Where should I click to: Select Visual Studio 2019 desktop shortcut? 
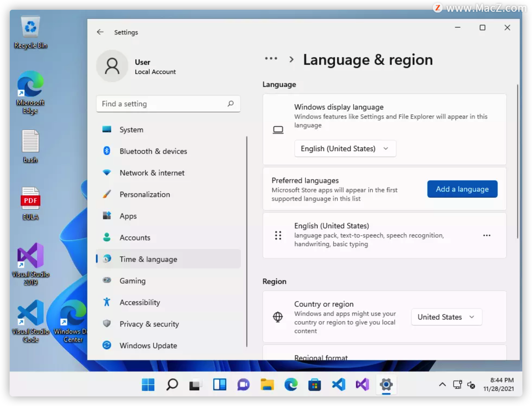pyautogui.click(x=30, y=264)
